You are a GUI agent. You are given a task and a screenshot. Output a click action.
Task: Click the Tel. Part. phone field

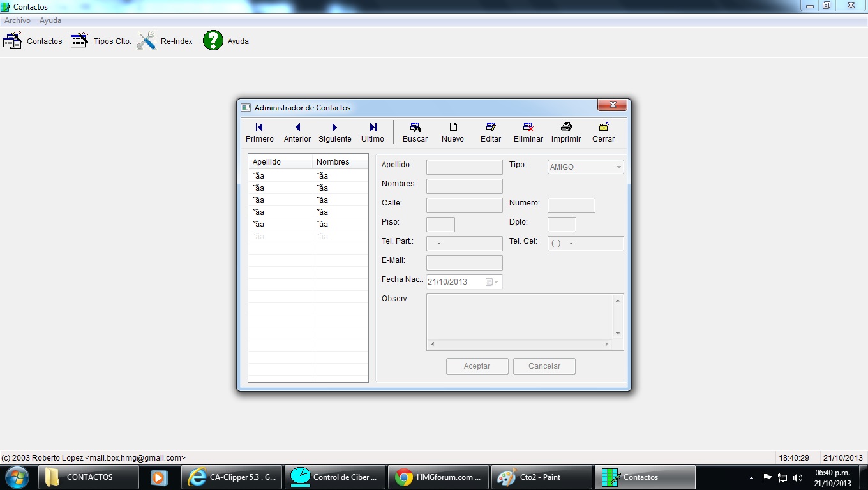coord(465,244)
